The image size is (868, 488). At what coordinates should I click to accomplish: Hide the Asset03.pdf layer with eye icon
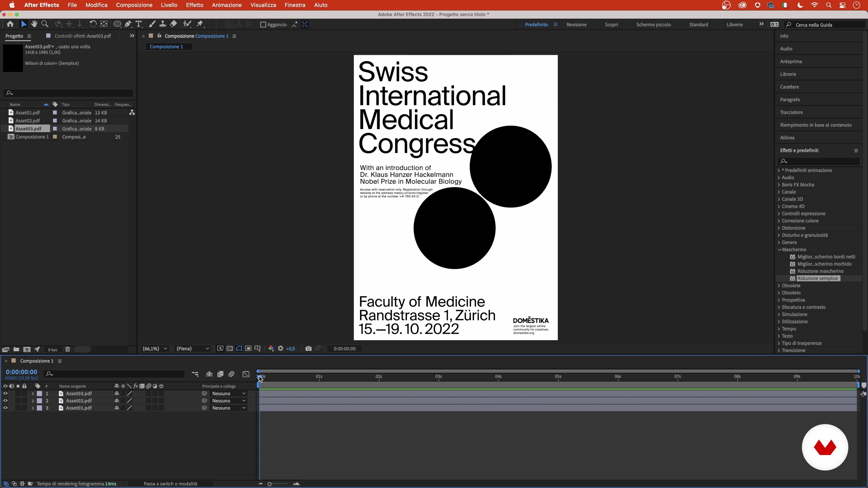click(x=5, y=393)
